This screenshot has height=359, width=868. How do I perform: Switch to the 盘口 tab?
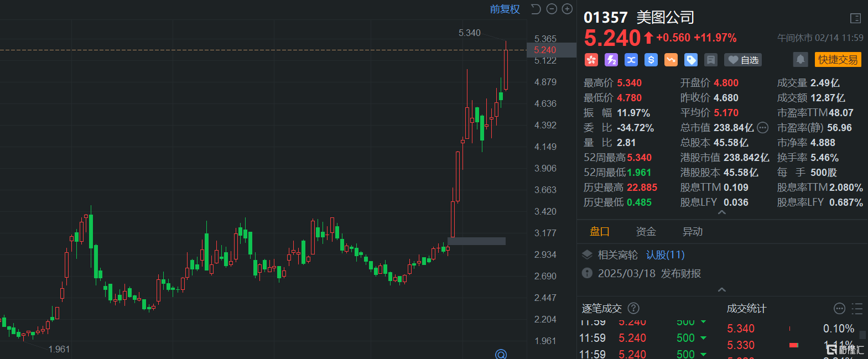[600, 232]
